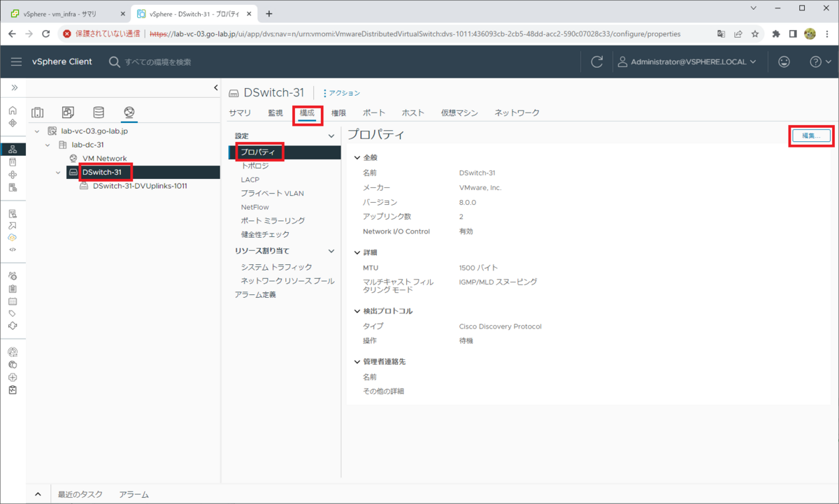Click the search magnifier icon
Viewport: 839px width, 504px height.
[x=115, y=62]
